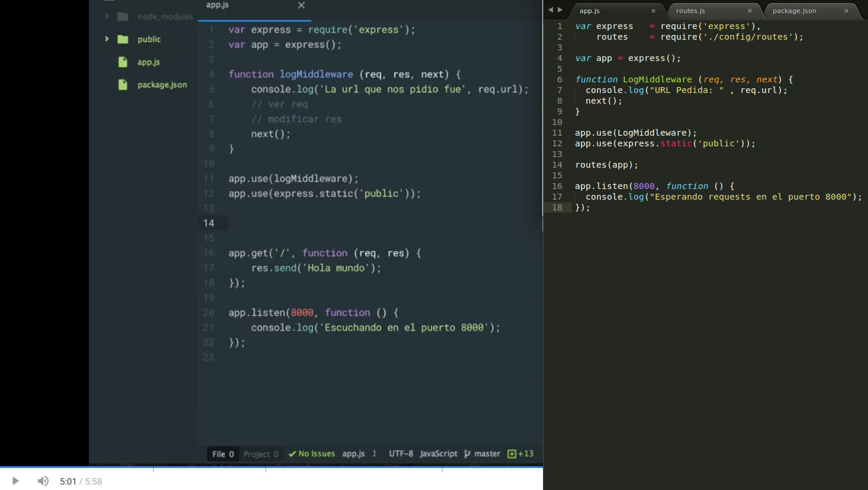
Task: Click video time display 5:01 / 5:58
Action: pyautogui.click(x=81, y=482)
